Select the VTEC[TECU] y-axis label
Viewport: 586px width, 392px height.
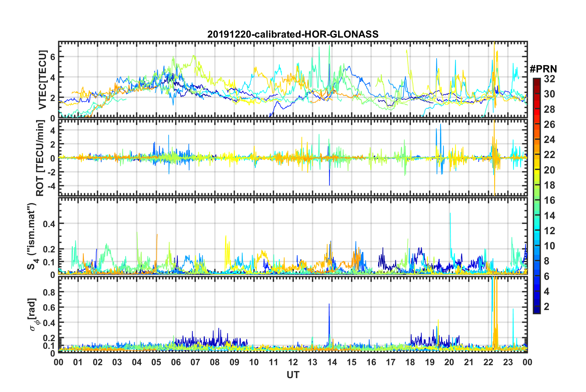[x=42, y=80]
